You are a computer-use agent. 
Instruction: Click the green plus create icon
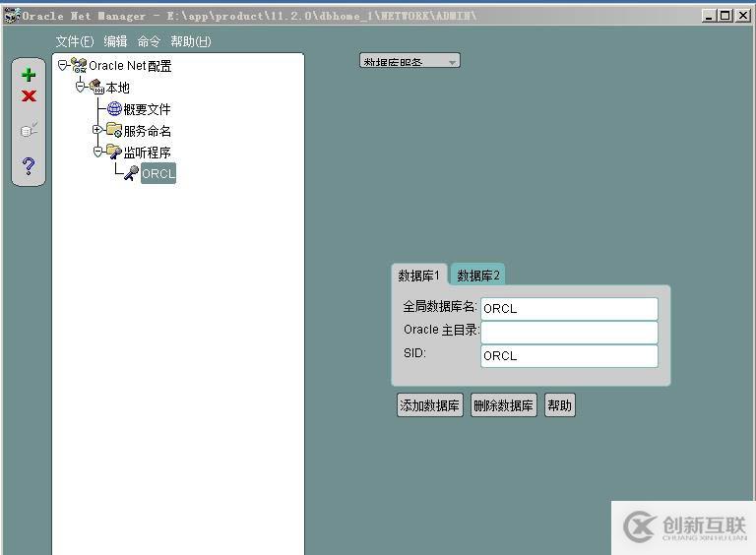point(29,75)
